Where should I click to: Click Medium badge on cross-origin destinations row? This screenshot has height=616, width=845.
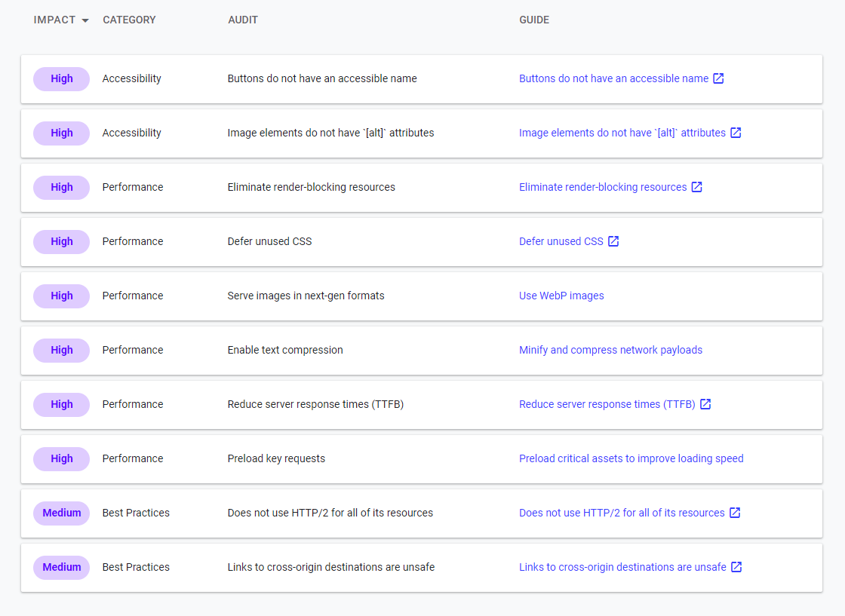(x=61, y=567)
